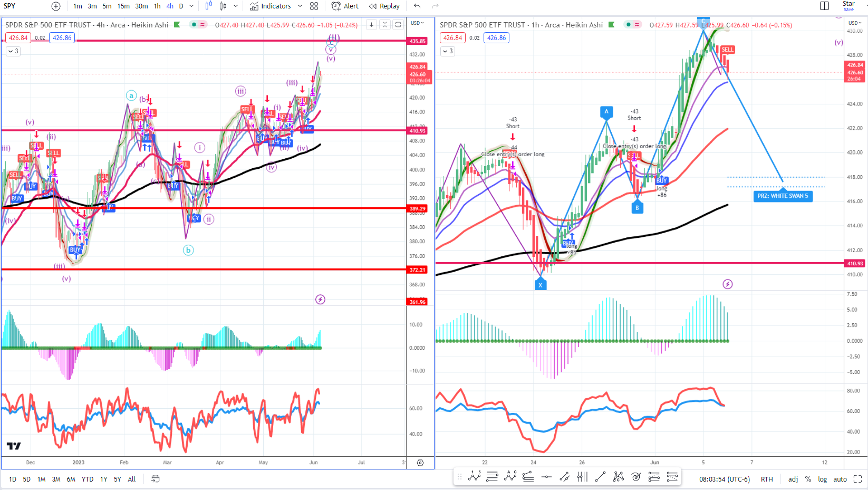
Task: Select the XABCD pattern tool
Action: coord(618,477)
